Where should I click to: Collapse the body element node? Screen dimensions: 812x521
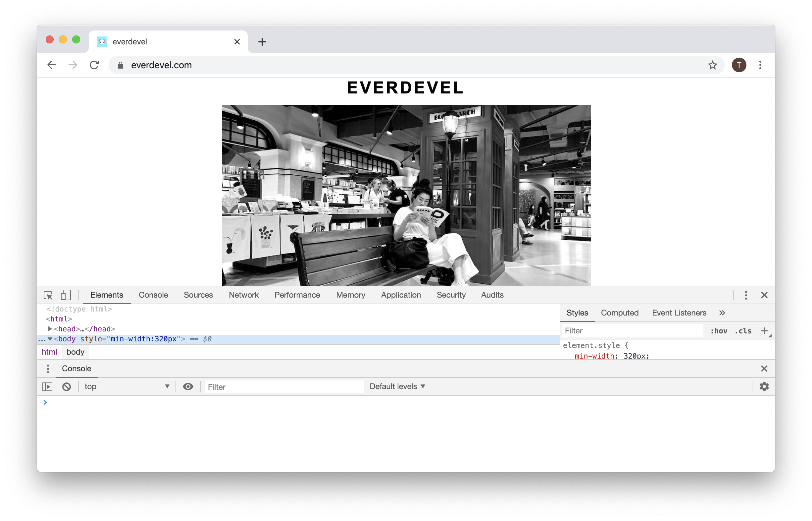click(x=50, y=339)
